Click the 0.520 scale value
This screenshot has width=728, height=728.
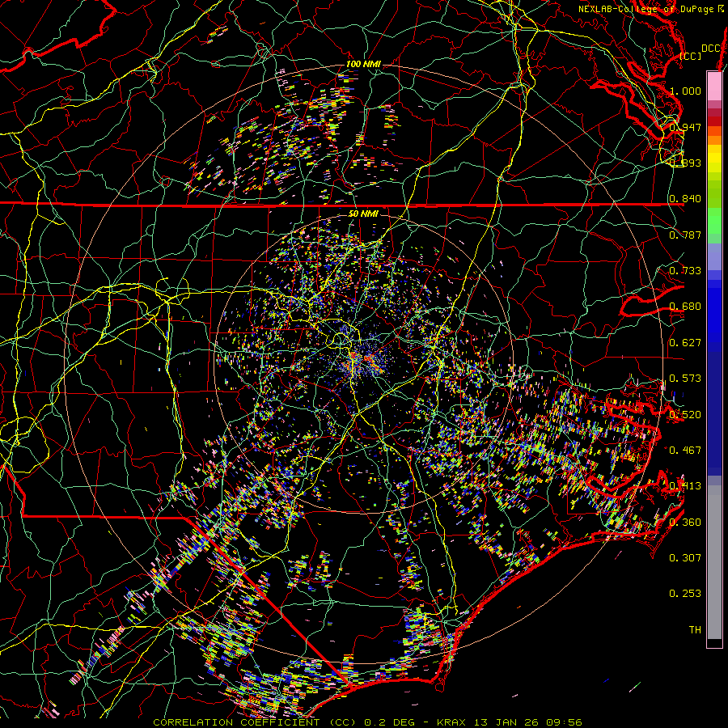pyautogui.click(x=685, y=415)
